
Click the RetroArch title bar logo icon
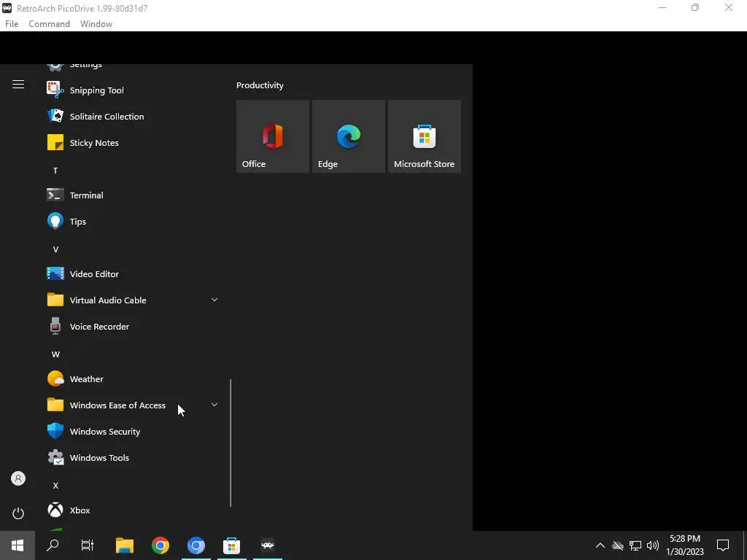pyautogui.click(x=7, y=8)
